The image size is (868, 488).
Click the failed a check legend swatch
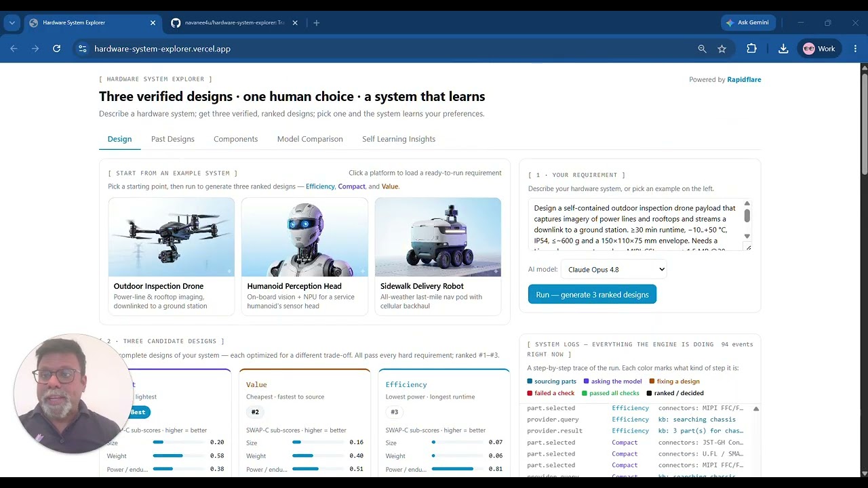click(x=530, y=393)
